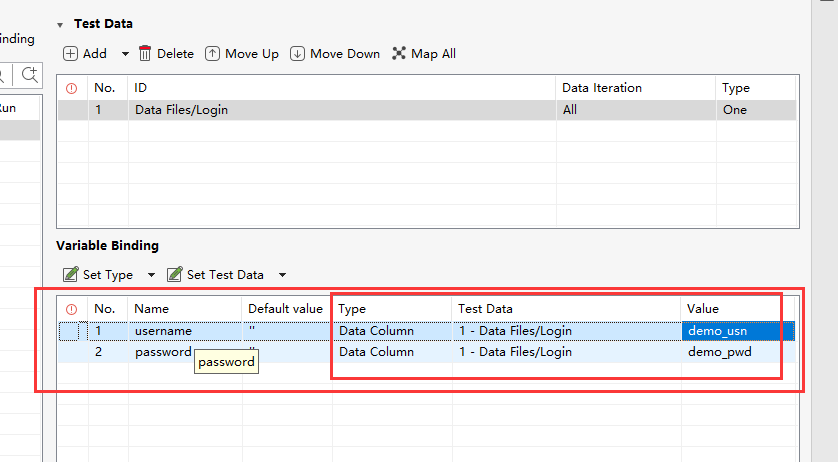This screenshot has width=838, height=462.
Task: Click the Delete trash can icon
Action: tap(145, 54)
